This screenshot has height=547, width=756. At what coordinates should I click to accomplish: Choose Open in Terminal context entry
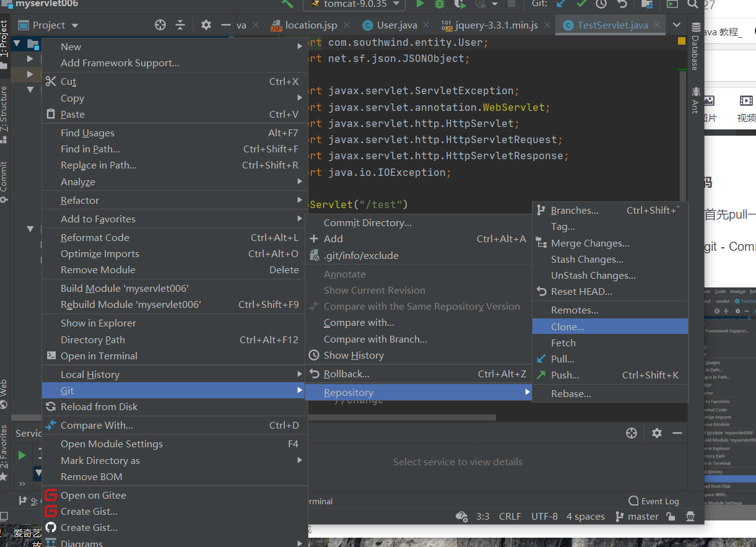coord(174,356)
